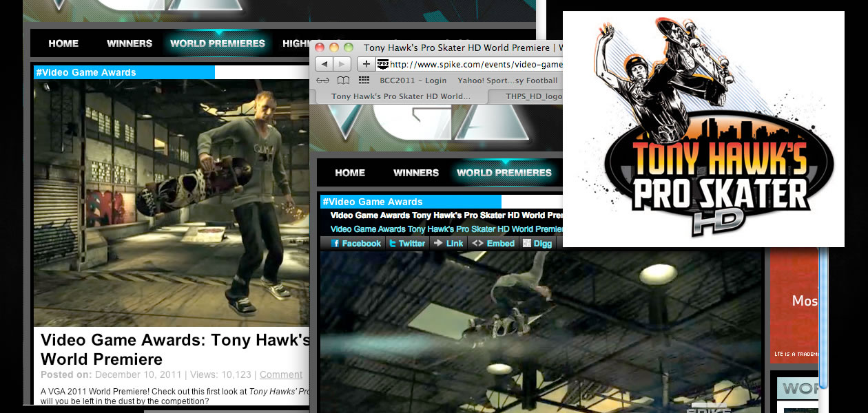Open the Comment link under the article title
868x413 pixels.
[281, 374]
